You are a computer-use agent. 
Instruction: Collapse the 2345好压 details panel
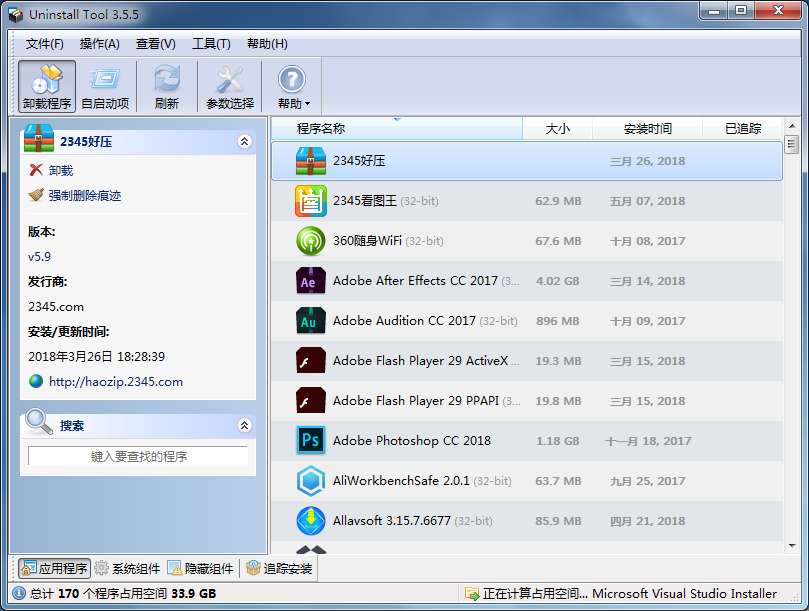[245, 141]
